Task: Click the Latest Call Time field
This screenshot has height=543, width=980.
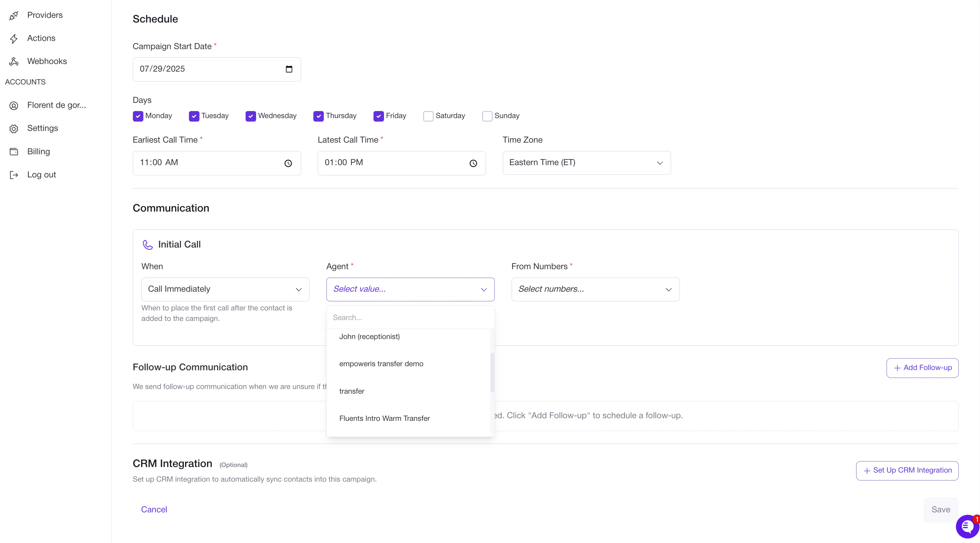Action: coord(401,163)
